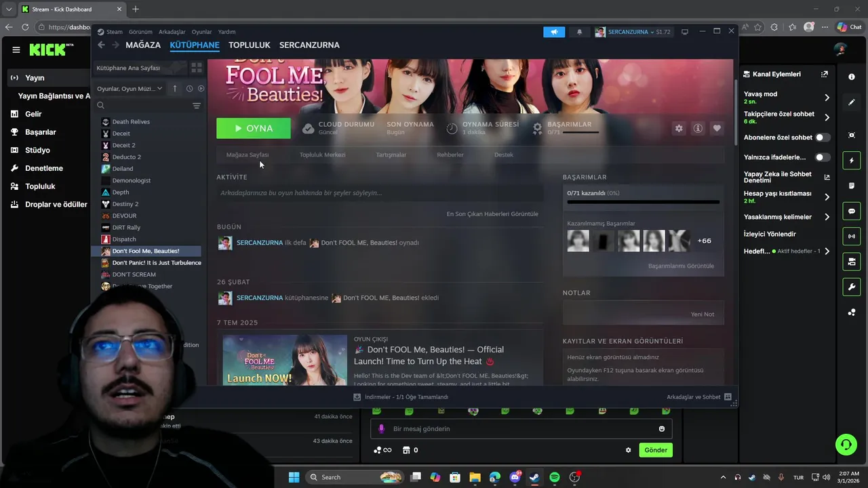Screen dimensions: 868x488
Task: Open Rehberler link
Action: (x=450, y=155)
